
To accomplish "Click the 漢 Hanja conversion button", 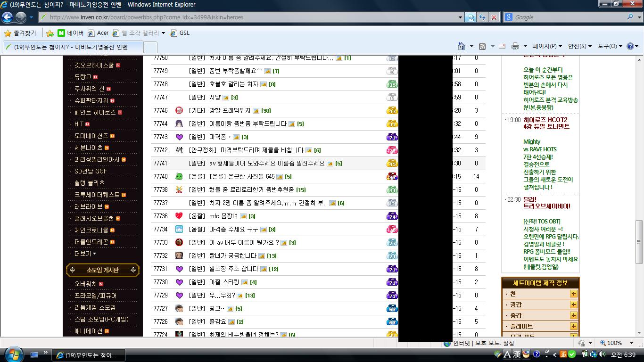I will point(516,354).
